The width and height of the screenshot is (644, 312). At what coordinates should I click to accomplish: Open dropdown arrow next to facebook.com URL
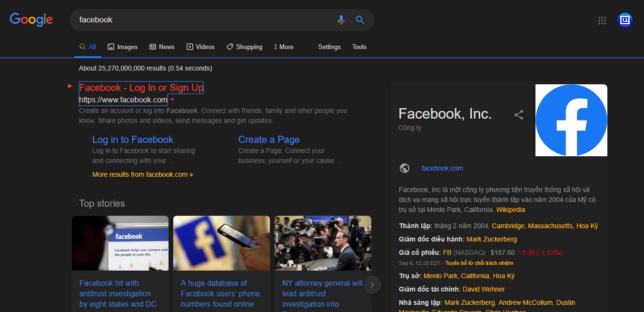click(x=172, y=100)
